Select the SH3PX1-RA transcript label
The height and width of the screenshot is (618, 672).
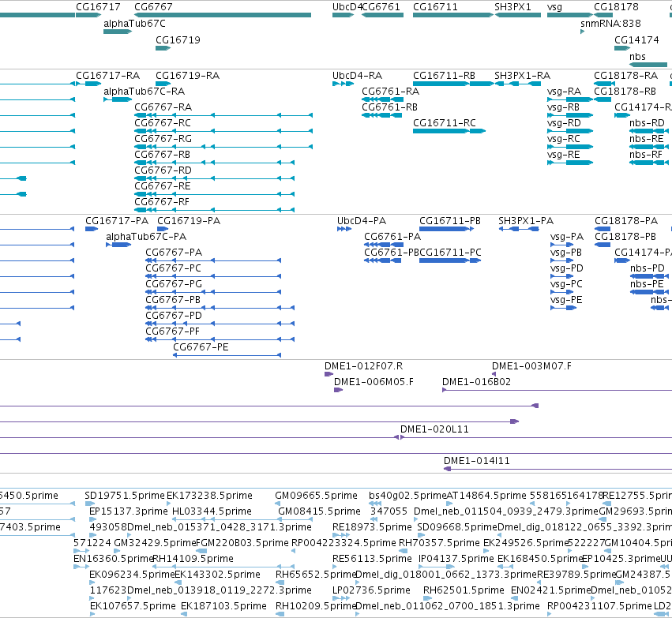click(523, 76)
